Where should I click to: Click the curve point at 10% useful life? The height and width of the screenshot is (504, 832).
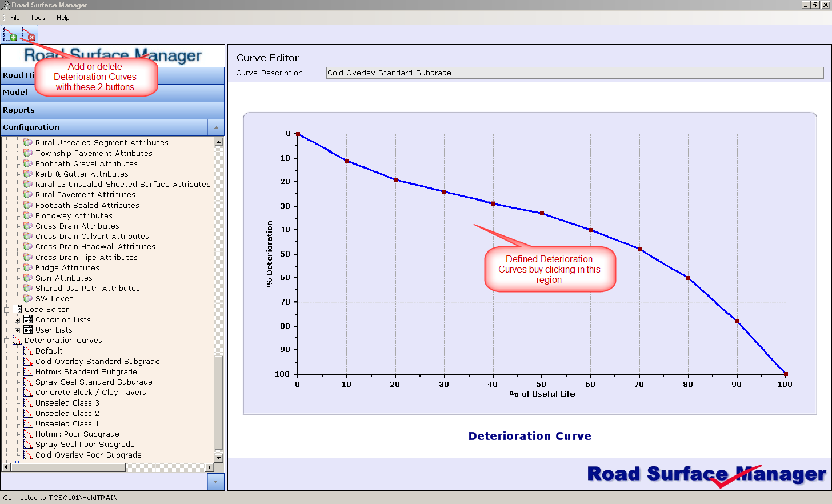(346, 161)
